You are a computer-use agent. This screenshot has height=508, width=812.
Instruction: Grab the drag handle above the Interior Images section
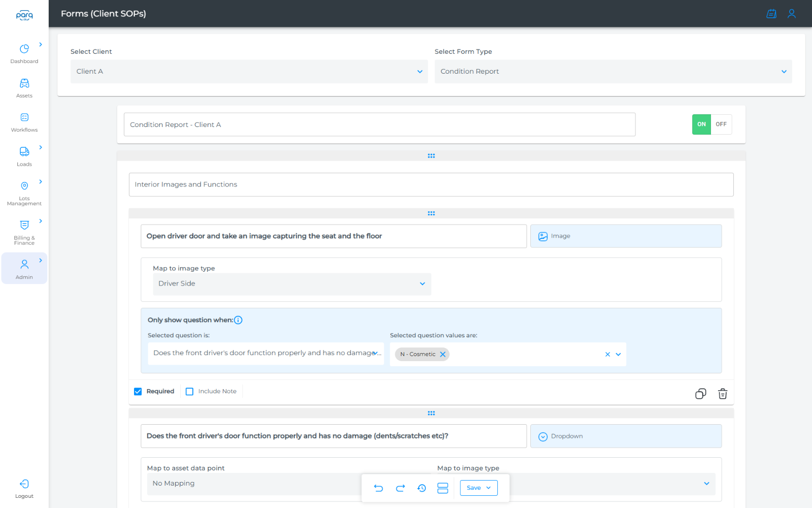[431, 156]
